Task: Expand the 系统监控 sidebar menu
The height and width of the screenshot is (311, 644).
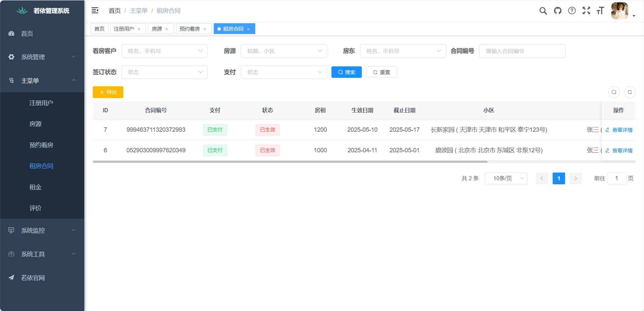Action: point(42,230)
